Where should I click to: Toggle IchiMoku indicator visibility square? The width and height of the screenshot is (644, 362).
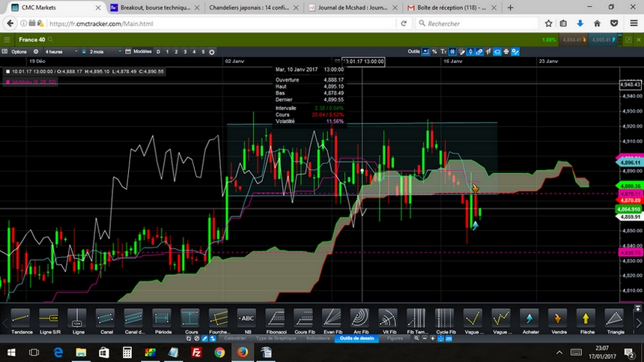tap(7, 82)
